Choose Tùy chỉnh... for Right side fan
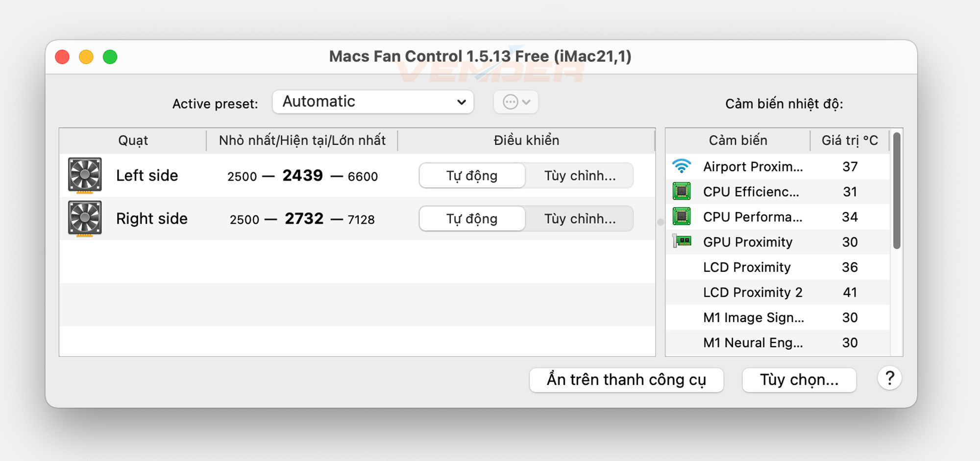Image resolution: width=980 pixels, height=461 pixels. point(580,219)
